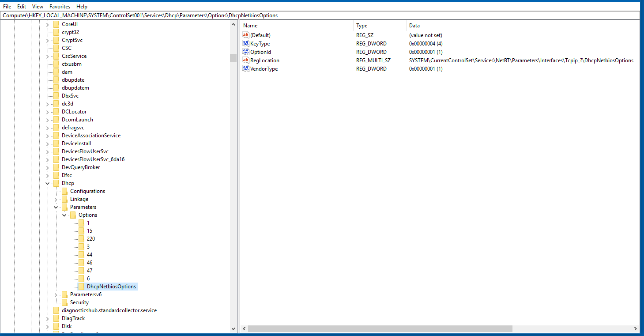This screenshot has width=644, height=336.
Task: Click the Security folder icon
Action: [64, 302]
